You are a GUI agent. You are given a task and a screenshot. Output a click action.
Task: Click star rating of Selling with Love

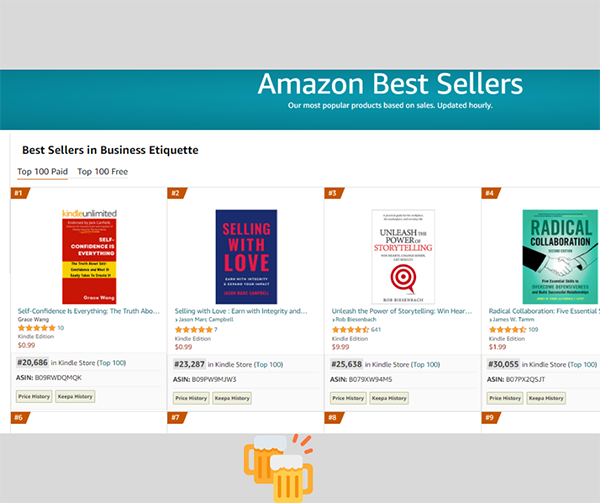193,329
